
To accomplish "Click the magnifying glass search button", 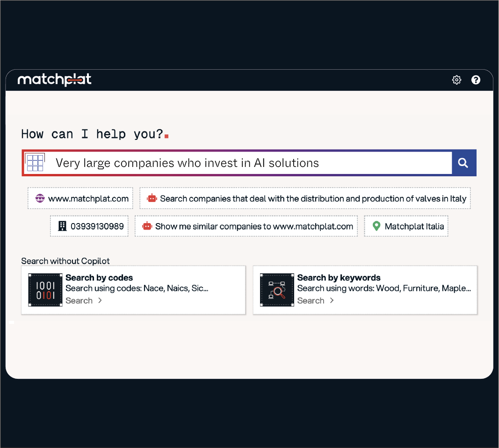I will click(463, 163).
